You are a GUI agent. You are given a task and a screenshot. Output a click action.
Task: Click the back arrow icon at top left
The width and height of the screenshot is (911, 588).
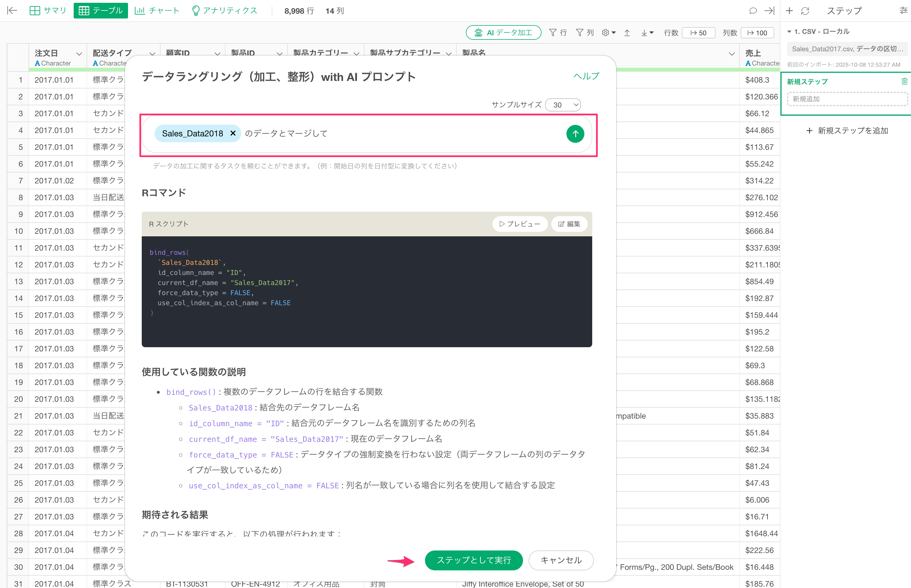tap(12, 11)
